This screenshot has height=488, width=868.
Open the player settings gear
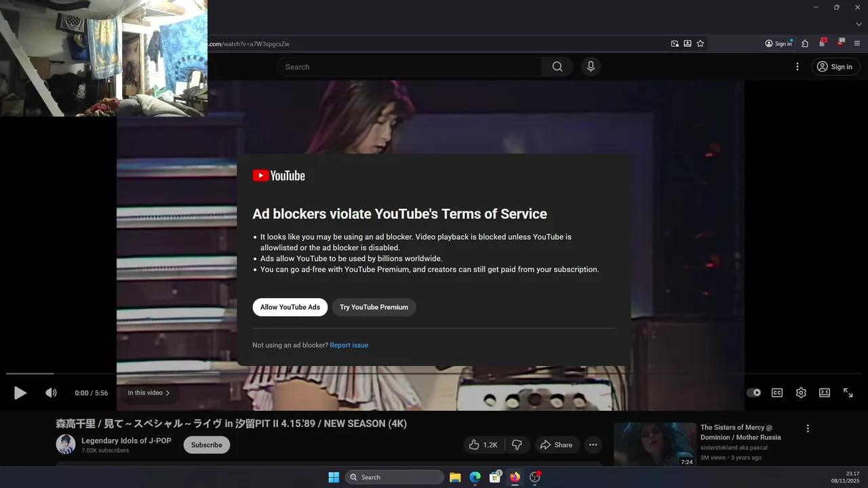coord(801,392)
